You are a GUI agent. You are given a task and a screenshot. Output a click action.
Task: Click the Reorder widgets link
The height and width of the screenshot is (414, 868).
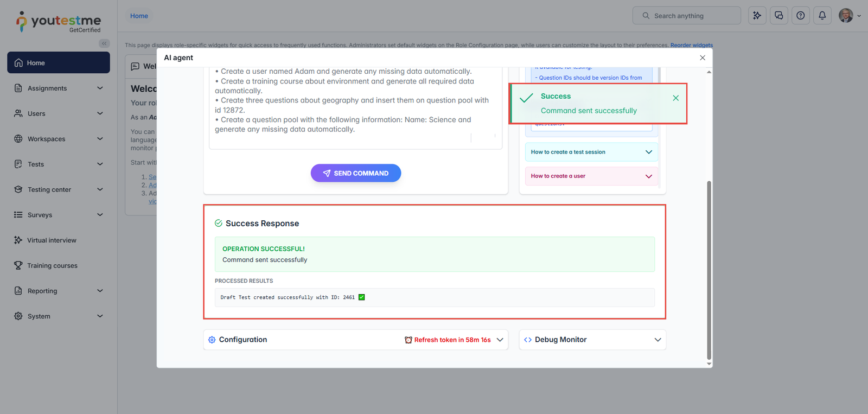(x=691, y=45)
